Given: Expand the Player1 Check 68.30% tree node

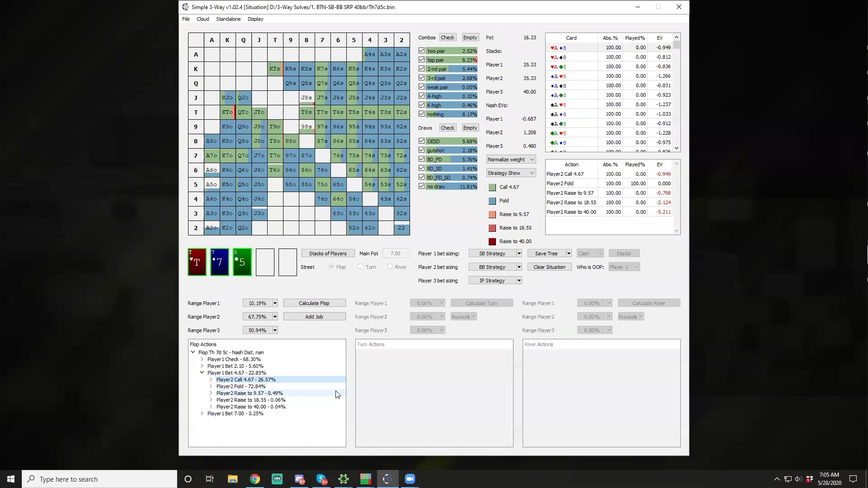Looking at the screenshot, I should (x=202, y=359).
